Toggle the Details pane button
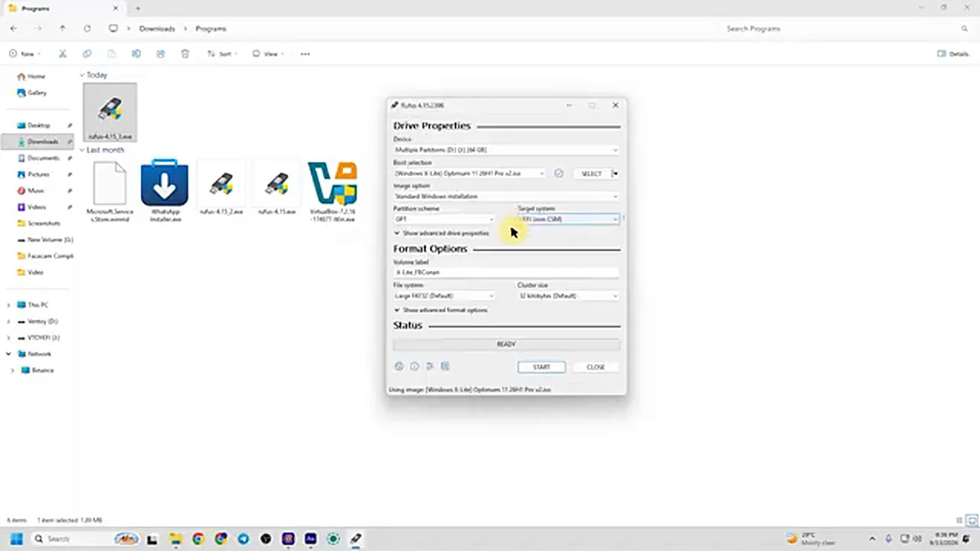Image resolution: width=980 pixels, height=551 pixels. click(x=953, y=54)
